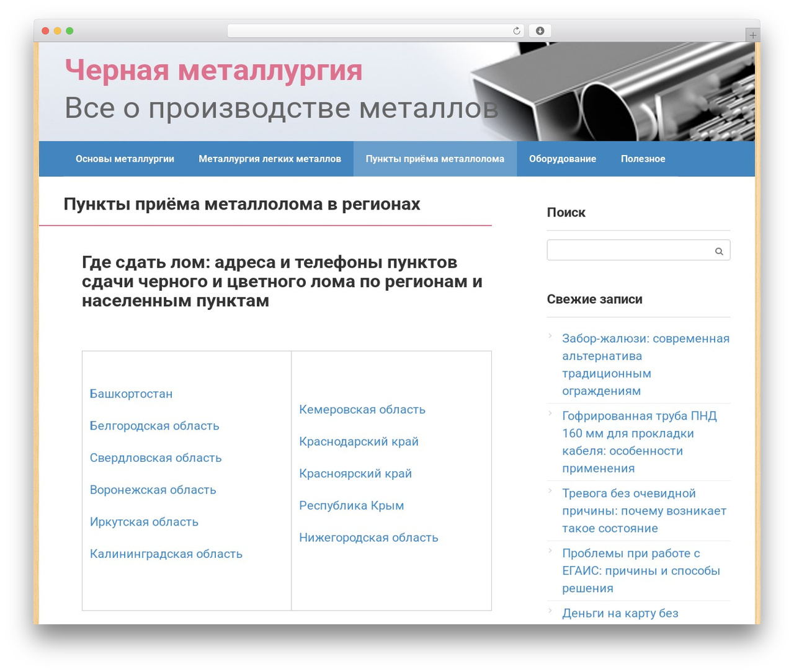Navigate to the Полезное section
Image resolution: width=794 pixels, height=672 pixels.
point(643,159)
